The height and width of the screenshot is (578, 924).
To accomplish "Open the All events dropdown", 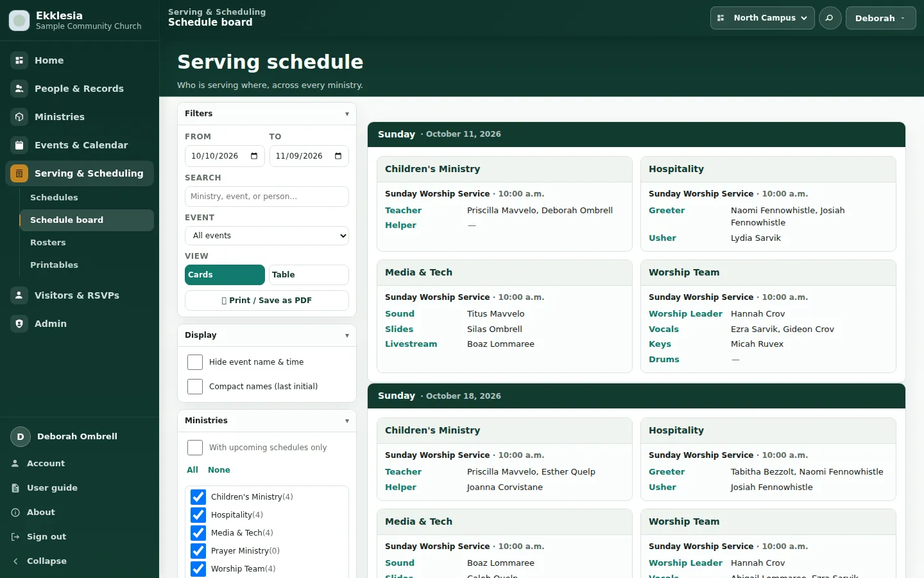I will [267, 236].
